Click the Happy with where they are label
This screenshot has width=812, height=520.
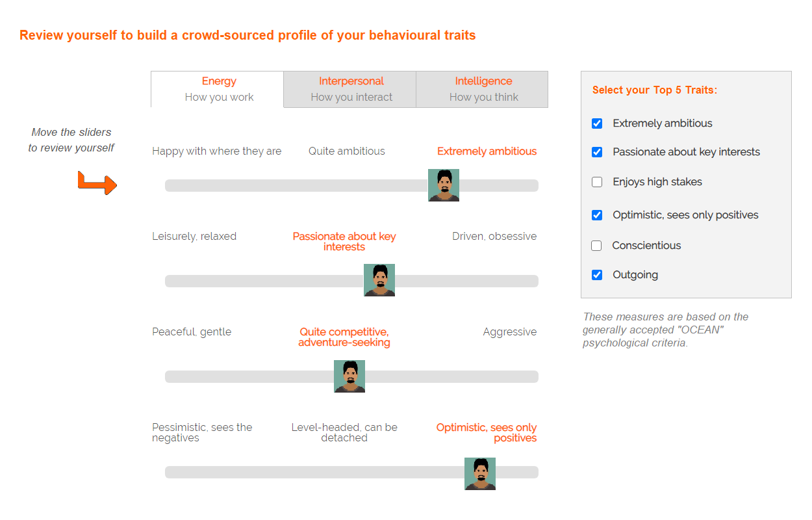pyautogui.click(x=217, y=151)
